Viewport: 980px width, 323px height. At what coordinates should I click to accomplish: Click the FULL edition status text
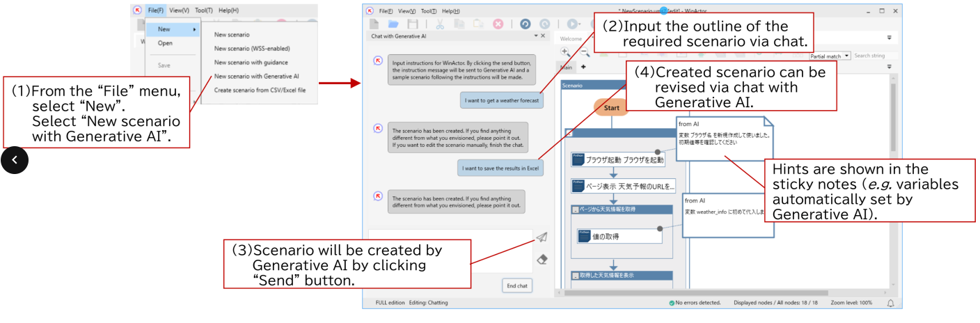(x=390, y=303)
